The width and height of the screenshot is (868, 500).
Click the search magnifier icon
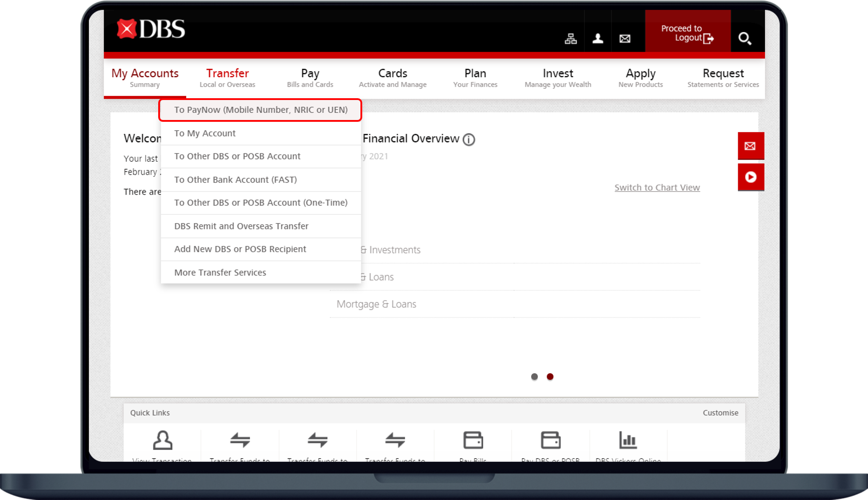(x=744, y=39)
